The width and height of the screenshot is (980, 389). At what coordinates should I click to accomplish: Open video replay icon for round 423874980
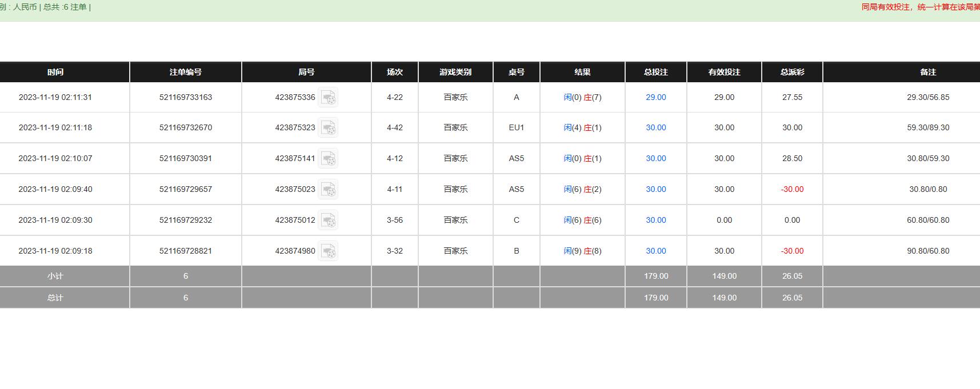click(x=328, y=251)
